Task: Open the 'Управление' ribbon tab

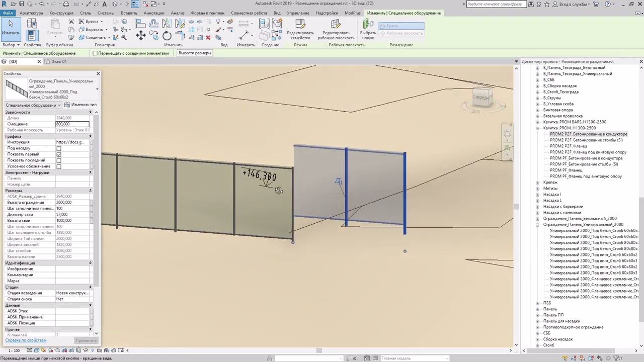Action: point(298,13)
